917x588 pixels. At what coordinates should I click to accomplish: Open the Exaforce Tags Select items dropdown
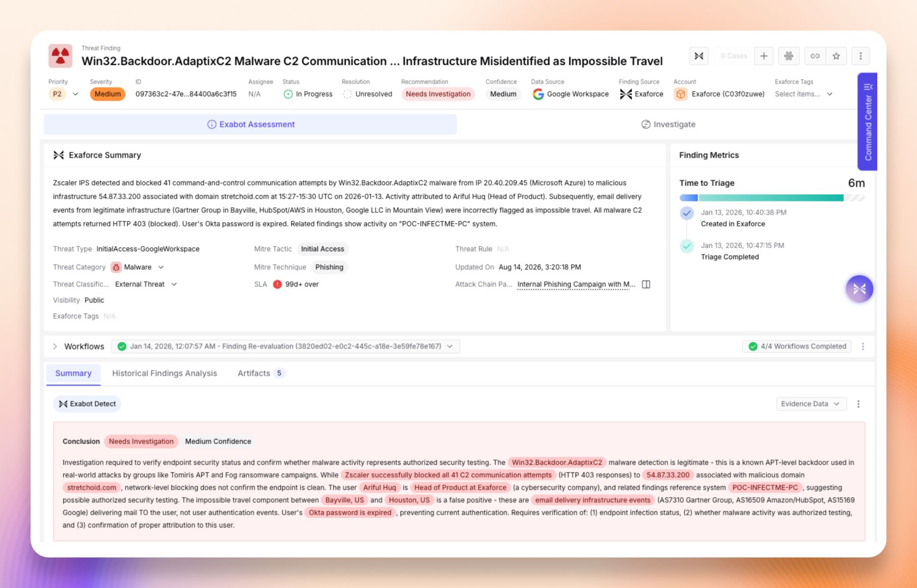804,94
